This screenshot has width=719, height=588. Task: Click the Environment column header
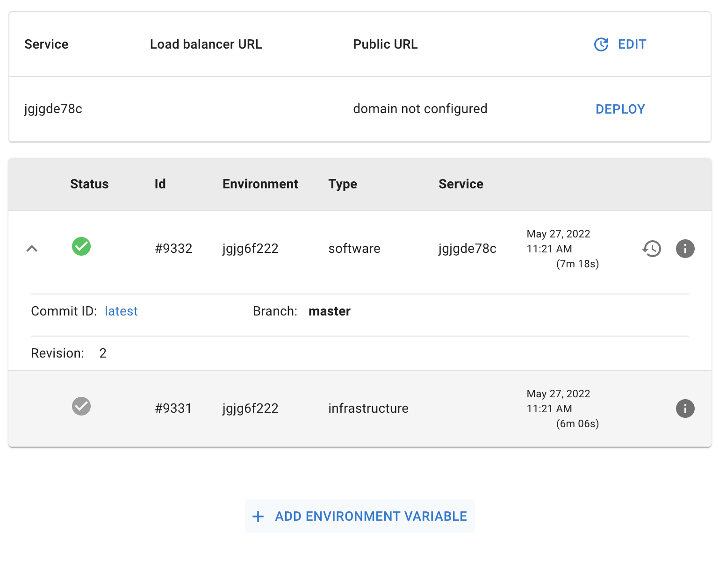pos(260,184)
